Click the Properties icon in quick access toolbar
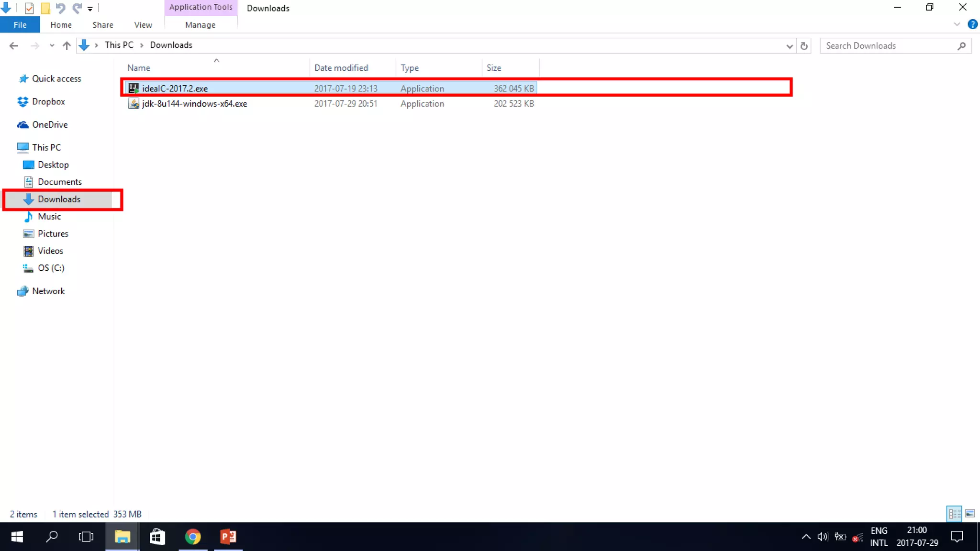 [29, 8]
